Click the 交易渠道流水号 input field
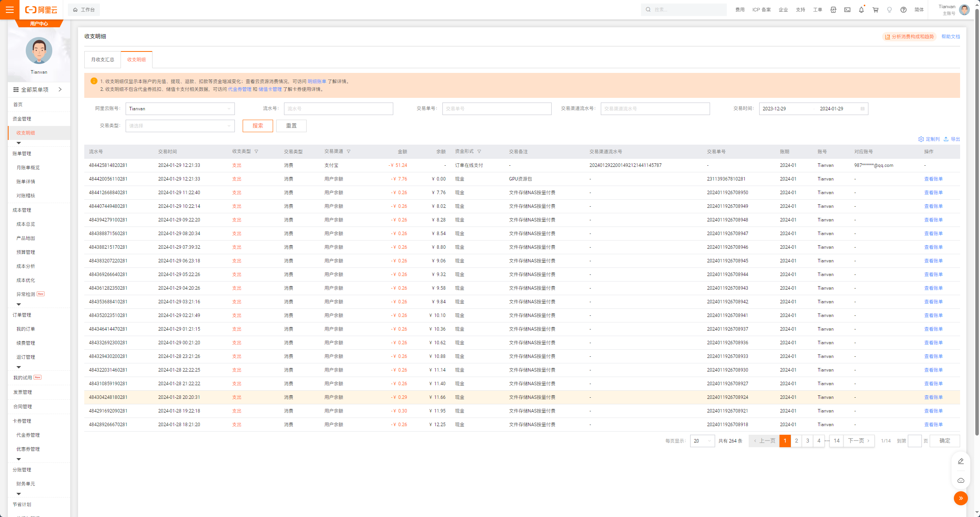The width and height of the screenshot is (980, 517). tap(655, 109)
